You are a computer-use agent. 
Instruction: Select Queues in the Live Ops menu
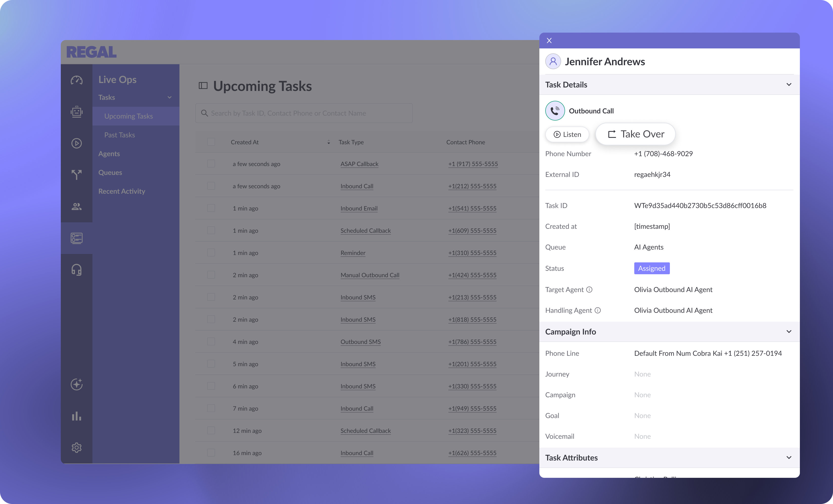point(110,172)
